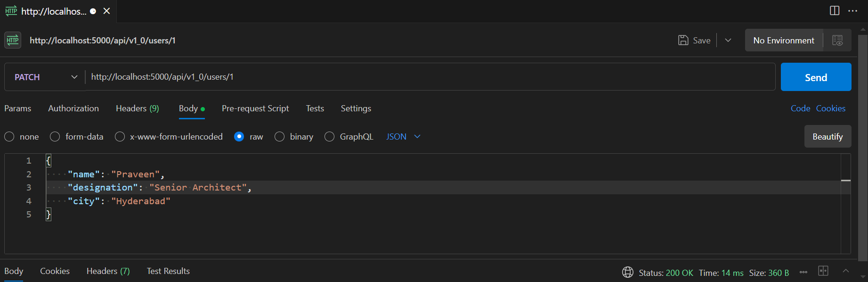Click line number 1 in the gutter
The width and height of the screenshot is (868, 282).
pyautogui.click(x=29, y=161)
